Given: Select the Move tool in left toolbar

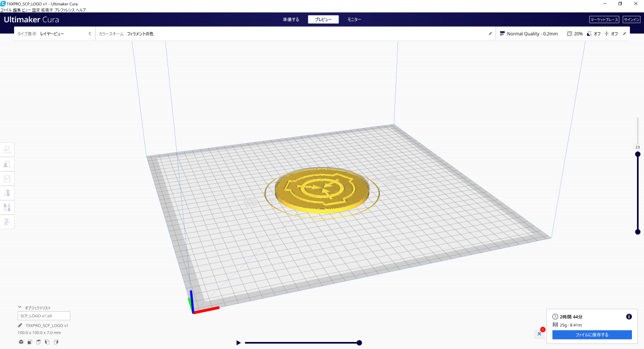Looking at the screenshot, I should (7, 150).
